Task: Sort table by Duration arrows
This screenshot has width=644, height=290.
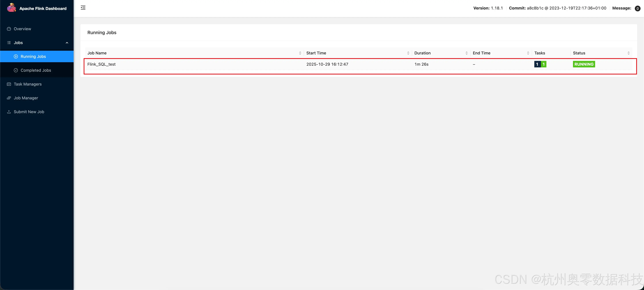Action: (466, 53)
